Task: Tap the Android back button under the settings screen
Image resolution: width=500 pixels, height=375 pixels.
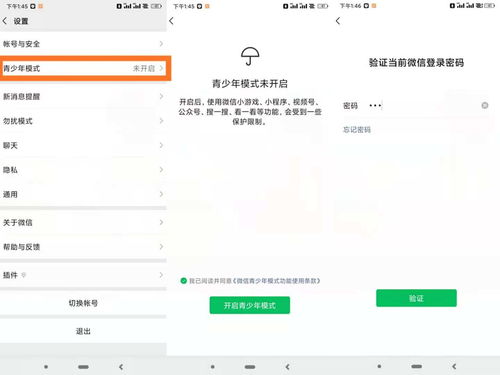Action: tap(121, 367)
